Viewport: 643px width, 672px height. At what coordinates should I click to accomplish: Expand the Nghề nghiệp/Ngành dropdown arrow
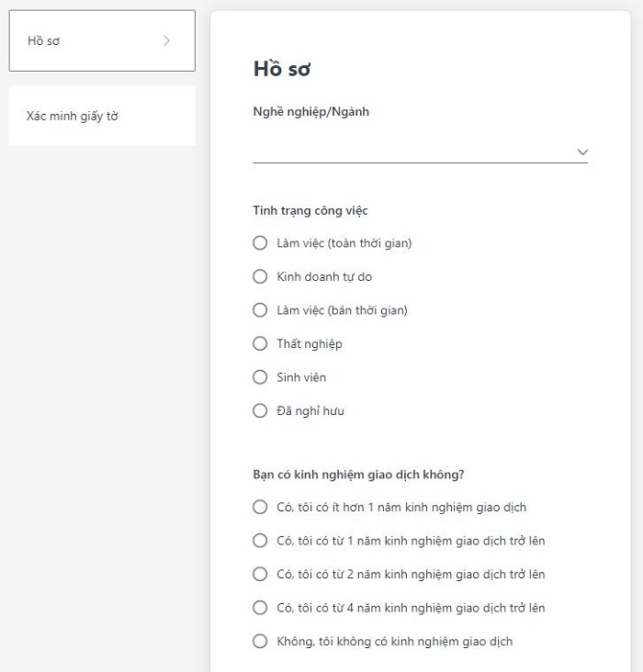pyautogui.click(x=582, y=151)
